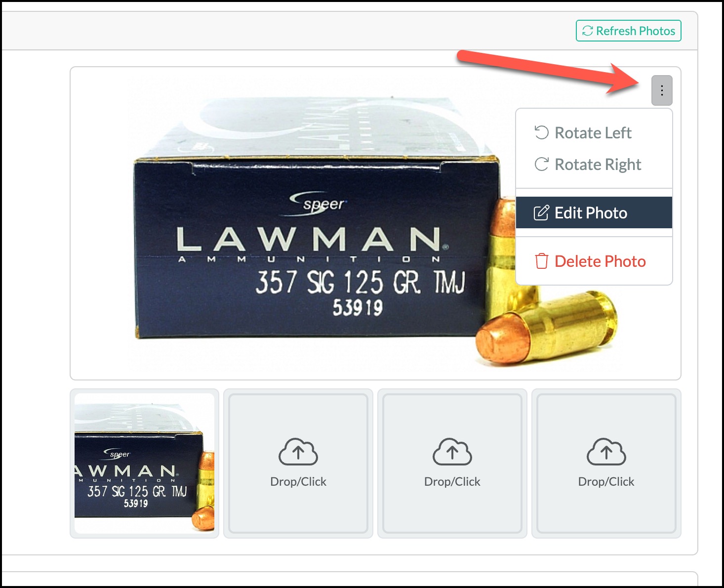The width and height of the screenshot is (724, 588).
Task: Select the Lawman ammunition box thumbnail
Action: click(144, 463)
